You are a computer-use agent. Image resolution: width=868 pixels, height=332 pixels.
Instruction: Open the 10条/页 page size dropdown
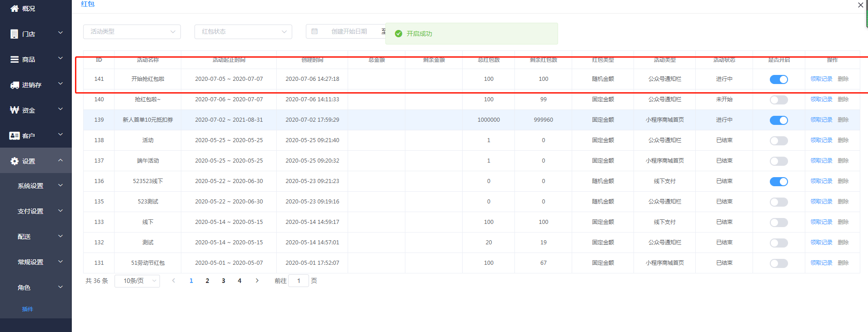point(137,281)
